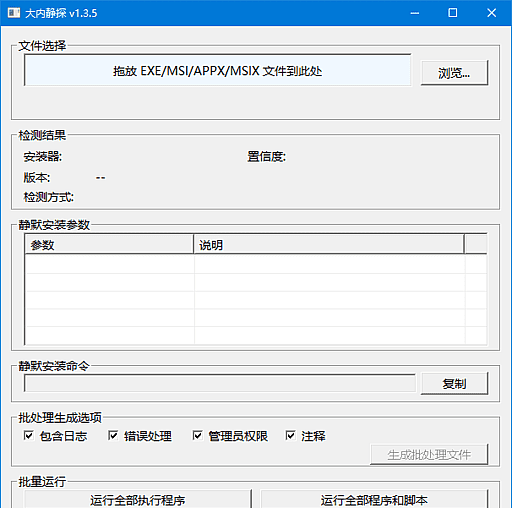Click the version value --
The width and height of the screenshot is (512, 508).
(x=100, y=178)
